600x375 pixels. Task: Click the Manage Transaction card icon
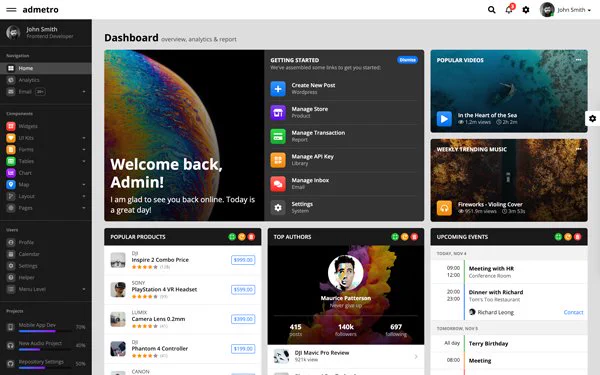point(278,136)
